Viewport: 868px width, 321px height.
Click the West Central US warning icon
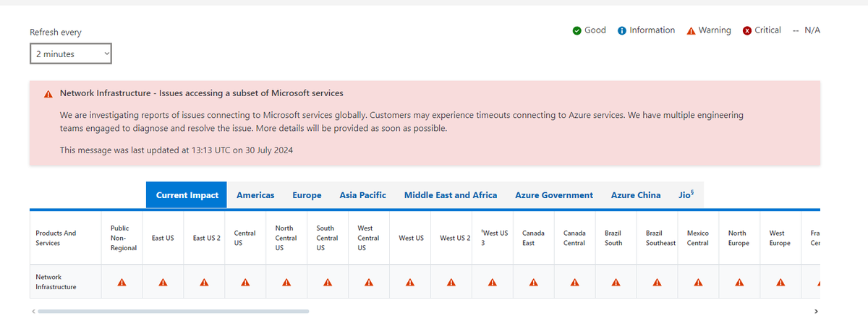coord(369,283)
